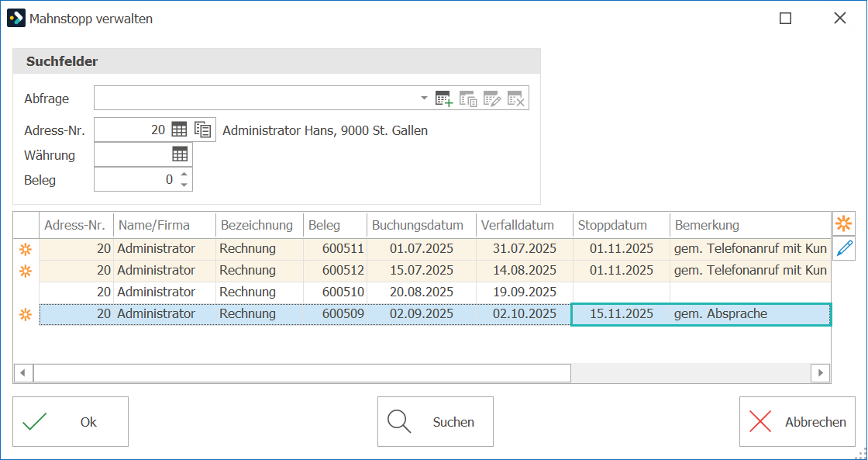Open the Adress-Nr. lookup table icon

pos(179,130)
